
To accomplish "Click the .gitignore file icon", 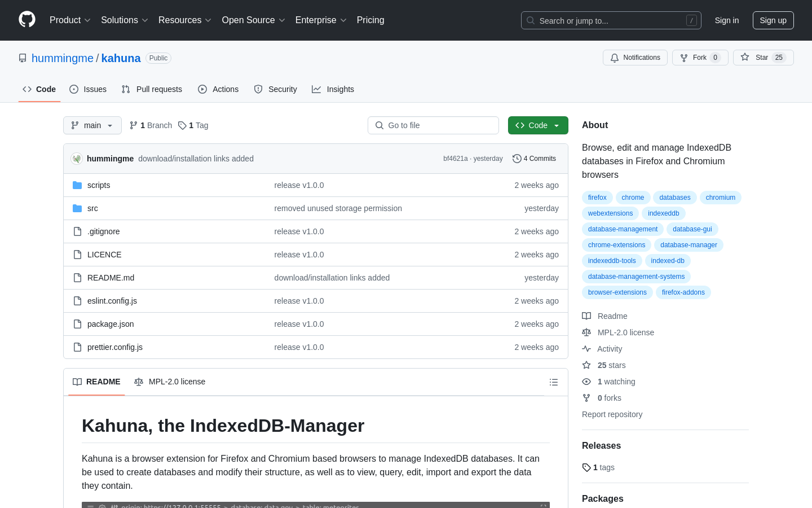I will (77, 231).
